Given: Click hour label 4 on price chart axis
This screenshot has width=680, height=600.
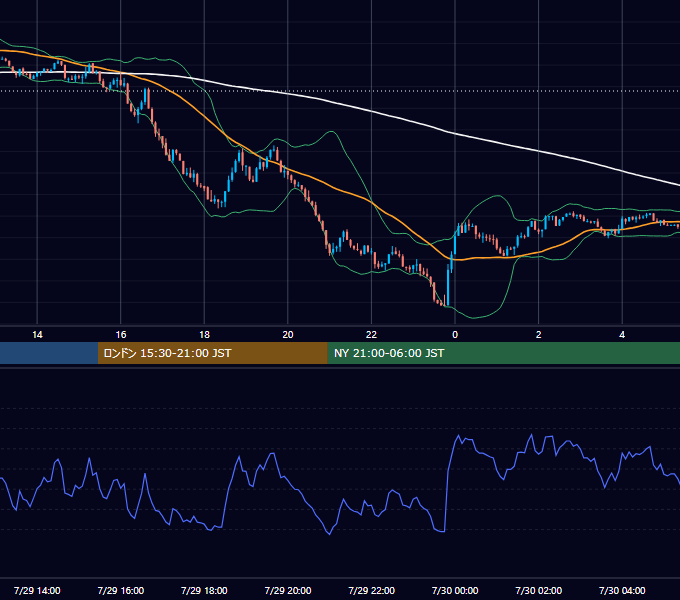Looking at the screenshot, I should (x=622, y=335).
